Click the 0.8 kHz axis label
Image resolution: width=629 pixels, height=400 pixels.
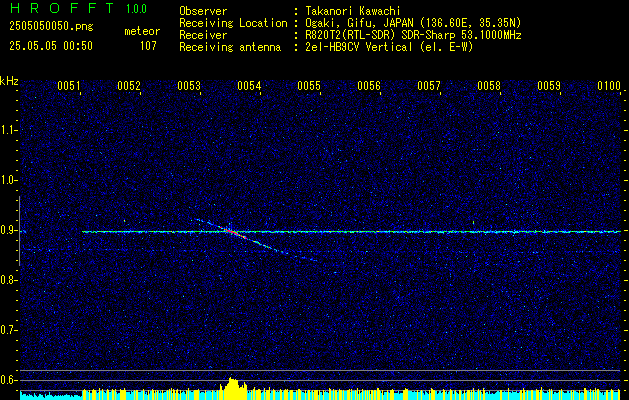(7, 280)
